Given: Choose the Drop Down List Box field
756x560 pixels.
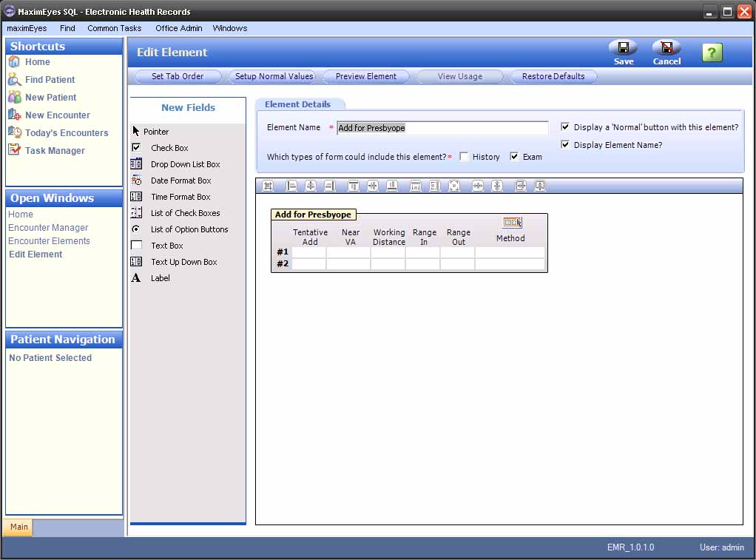Looking at the screenshot, I should (176, 164).
